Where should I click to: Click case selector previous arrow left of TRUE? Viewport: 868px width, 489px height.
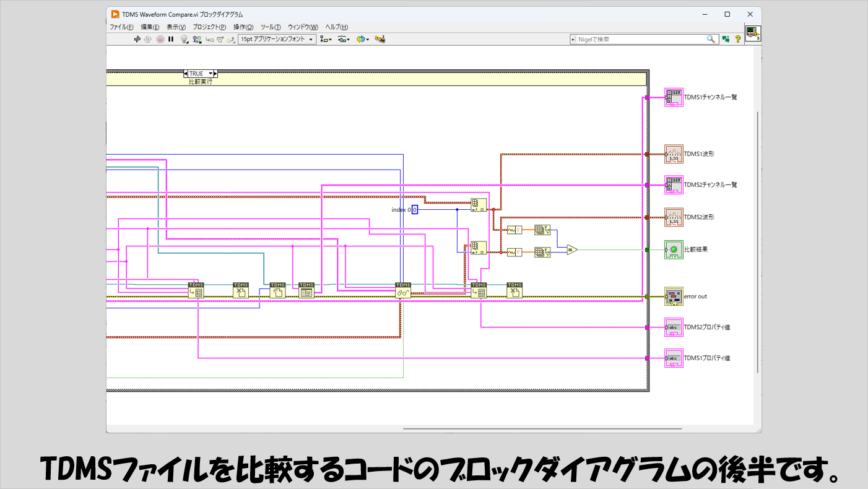(186, 74)
